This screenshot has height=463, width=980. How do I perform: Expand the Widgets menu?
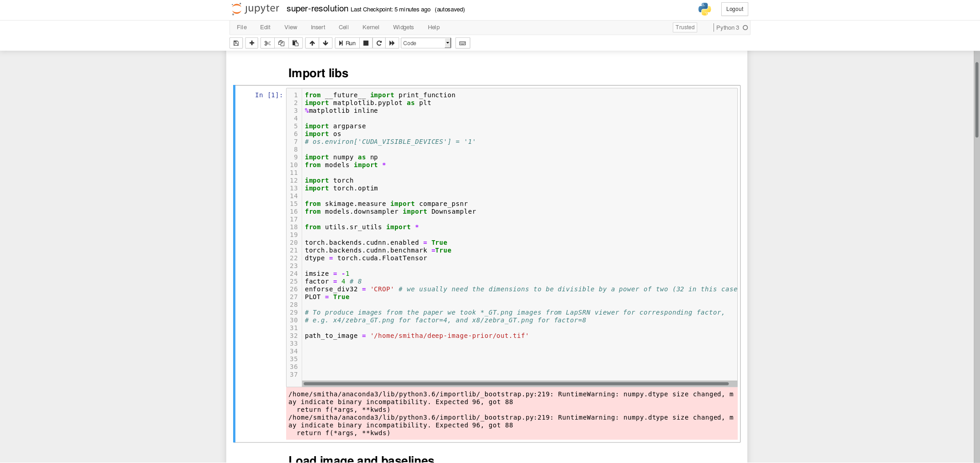tap(403, 27)
